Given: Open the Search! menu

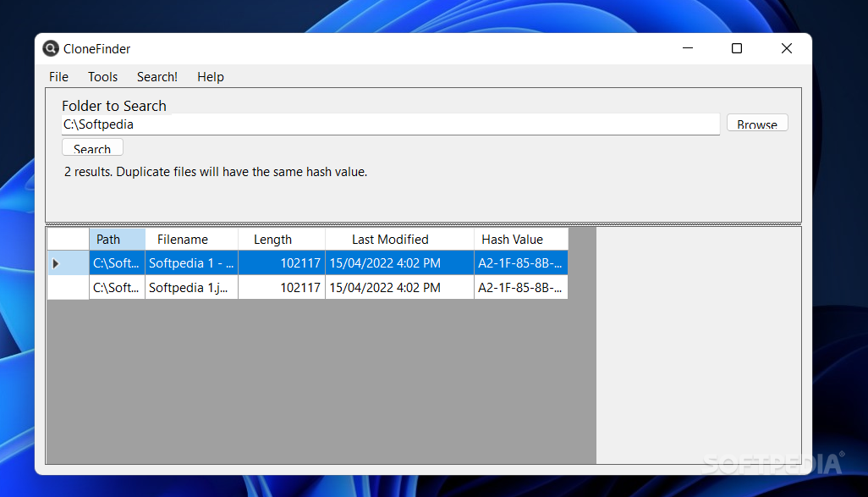Looking at the screenshot, I should [157, 77].
